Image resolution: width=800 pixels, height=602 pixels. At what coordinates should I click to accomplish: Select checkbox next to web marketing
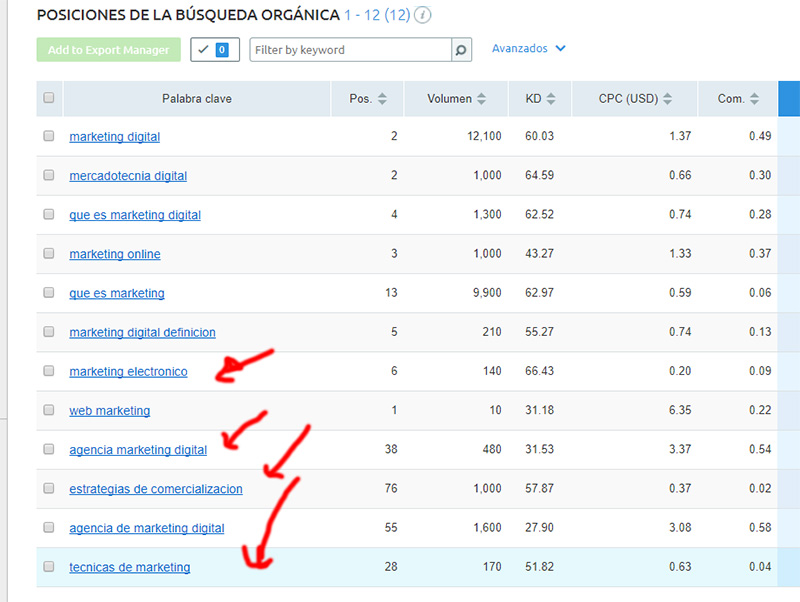49,410
